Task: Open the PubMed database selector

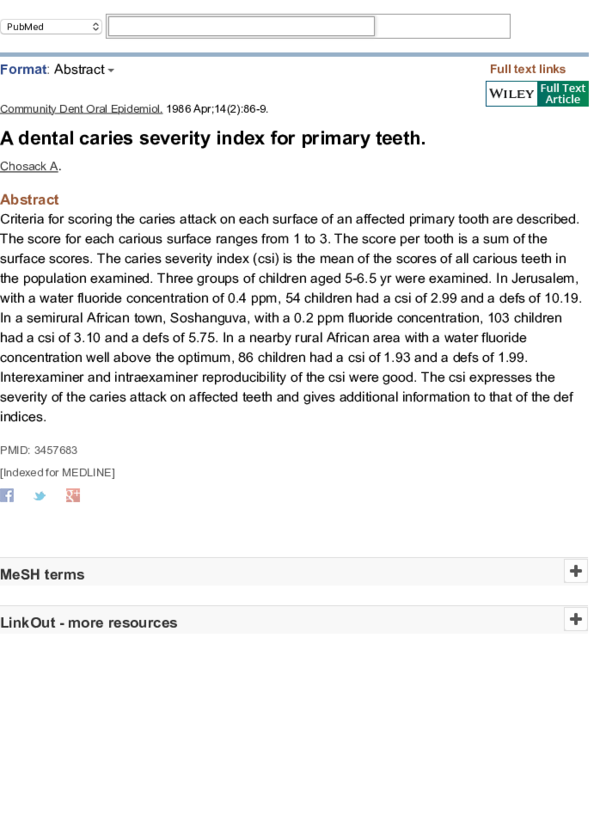Action: (45, 26)
